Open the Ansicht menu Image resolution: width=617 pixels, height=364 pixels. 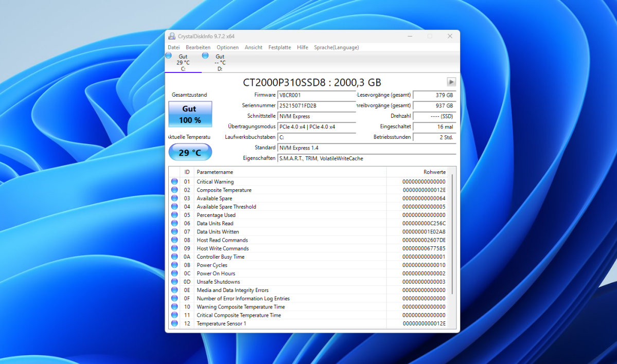(x=253, y=47)
